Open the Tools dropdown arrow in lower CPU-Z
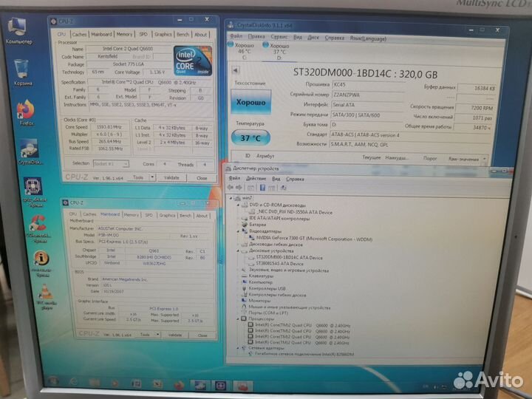Screen dimensions: 532x399 (157, 335)
